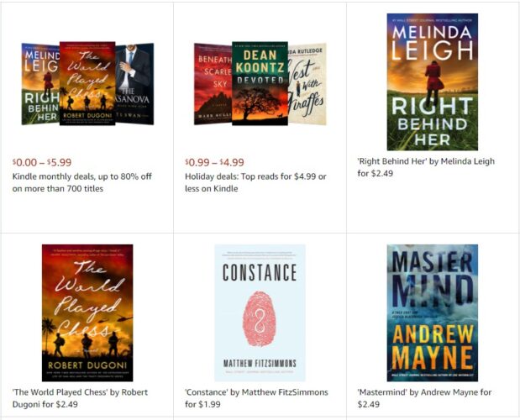The width and height of the screenshot is (520, 420).
Task: Select the Beneath a Scarlet Sky cover
Action: pyautogui.click(x=213, y=84)
